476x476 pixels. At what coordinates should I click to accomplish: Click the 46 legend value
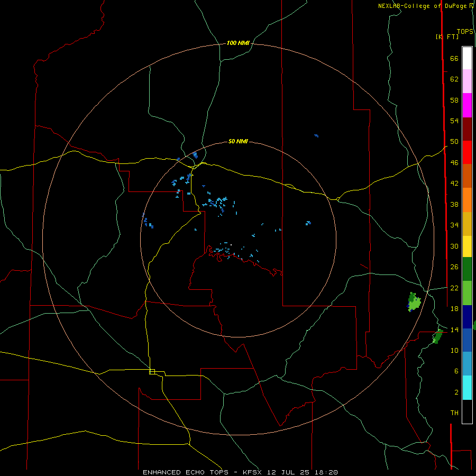click(x=454, y=163)
